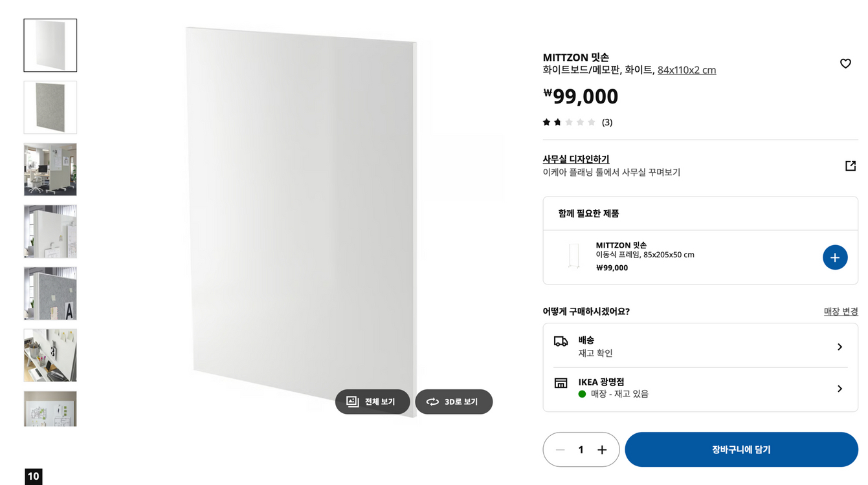This screenshot has width=868, height=485.
Task: Increase quantity with the plus stepper
Action: (x=602, y=449)
